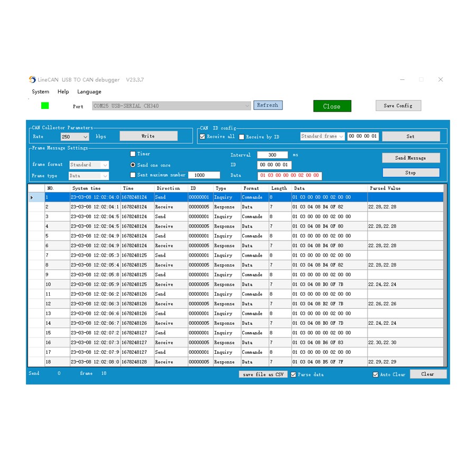This screenshot has height=476, width=476.
Task: Disable the Auto Clear checkbox
Action: click(376, 374)
